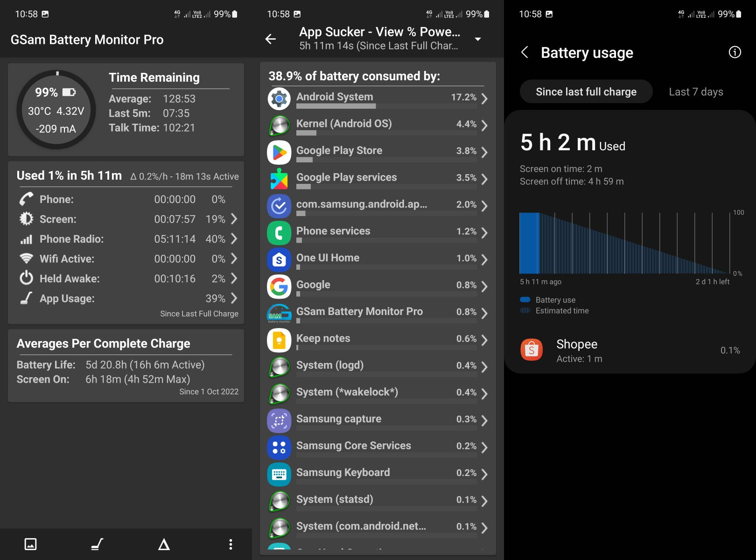The width and height of the screenshot is (756, 560).
Task: Open the three-dot overflow menu
Action: click(x=231, y=544)
